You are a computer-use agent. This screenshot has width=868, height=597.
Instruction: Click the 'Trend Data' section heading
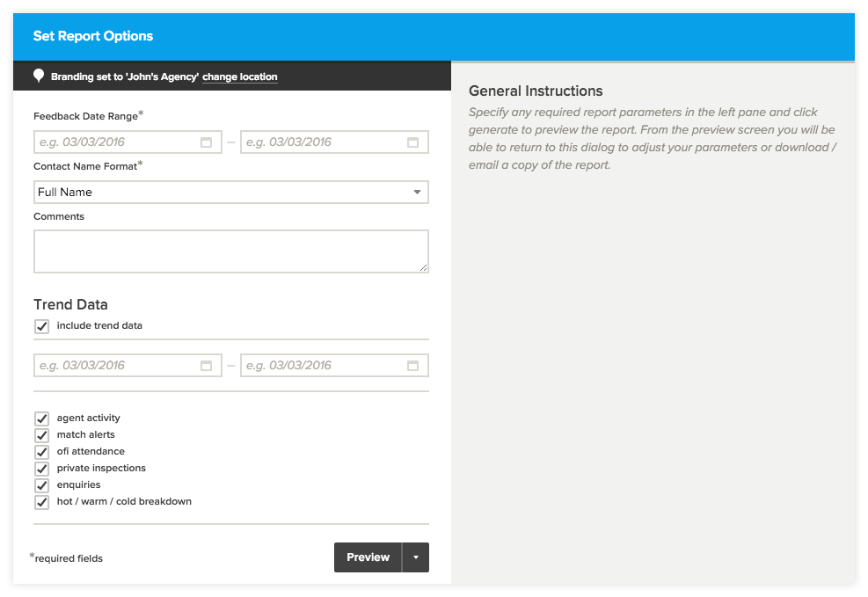[70, 304]
